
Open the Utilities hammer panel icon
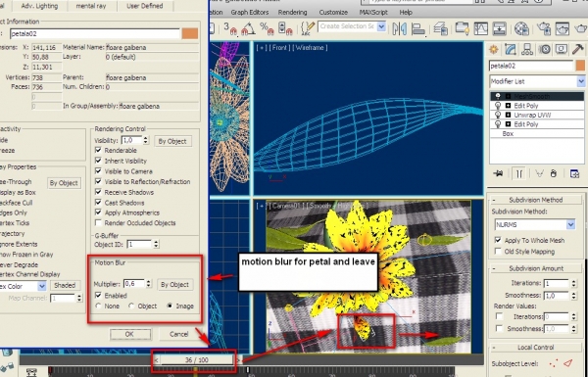click(577, 50)
